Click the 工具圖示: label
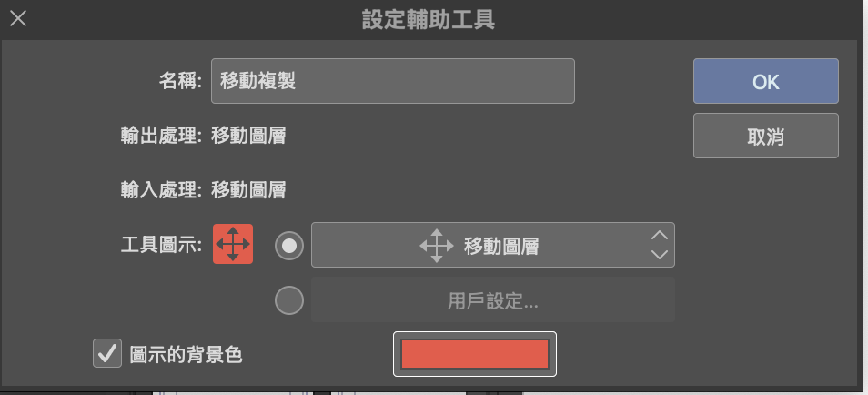 162,245
